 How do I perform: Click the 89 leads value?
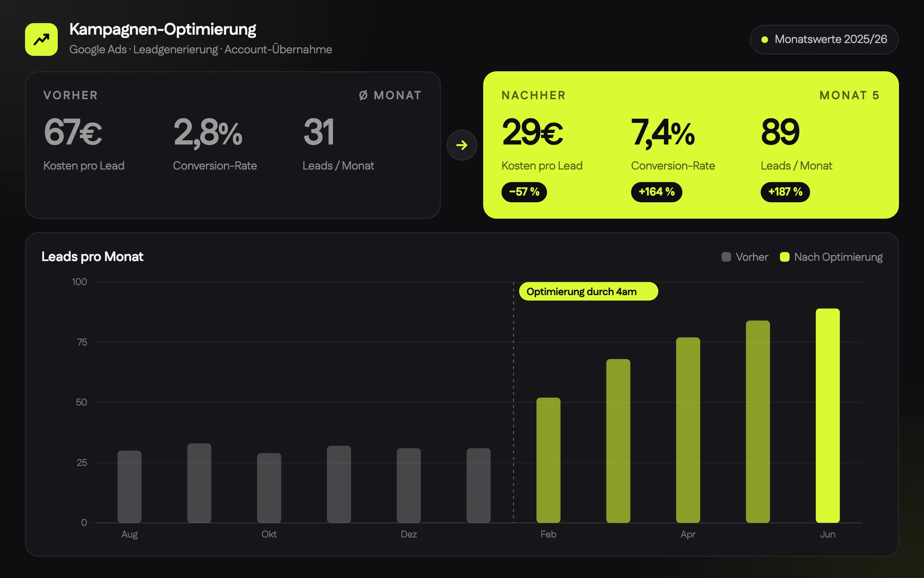coord(780,132)
